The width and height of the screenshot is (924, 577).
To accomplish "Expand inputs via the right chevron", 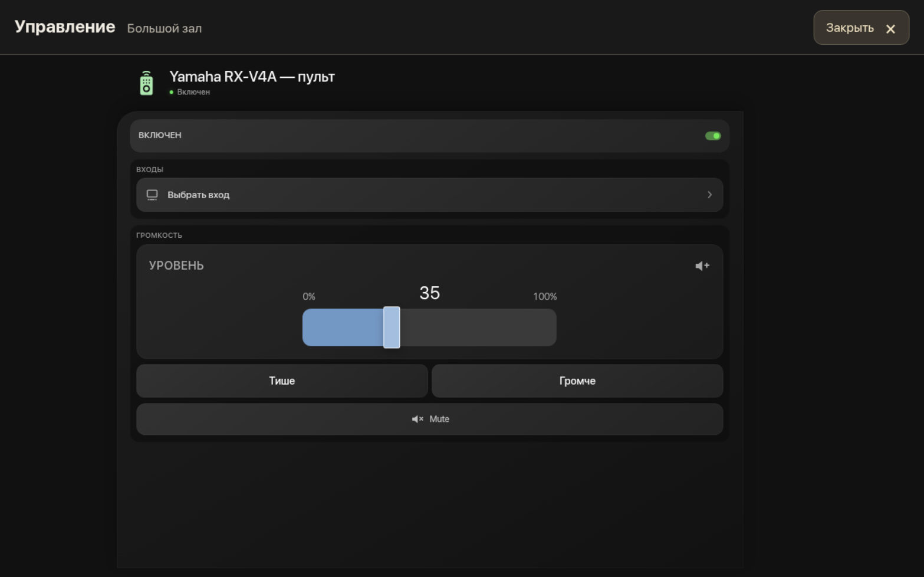I will pos(709,195).
